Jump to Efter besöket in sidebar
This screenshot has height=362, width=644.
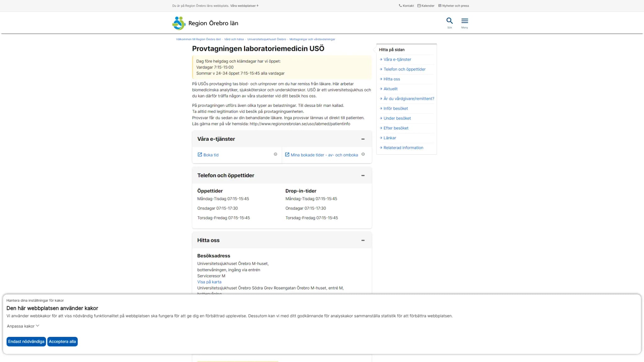pyautogui.click(x=396, y=128)
